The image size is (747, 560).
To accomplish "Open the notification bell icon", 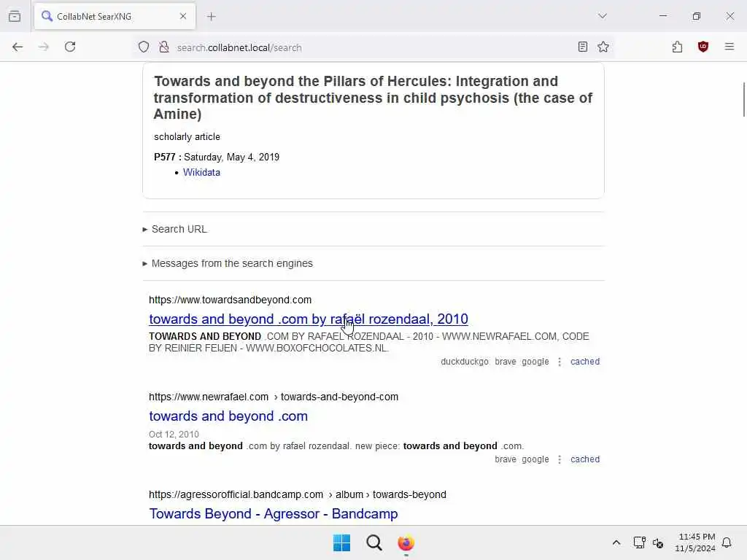I will point(727,542).
